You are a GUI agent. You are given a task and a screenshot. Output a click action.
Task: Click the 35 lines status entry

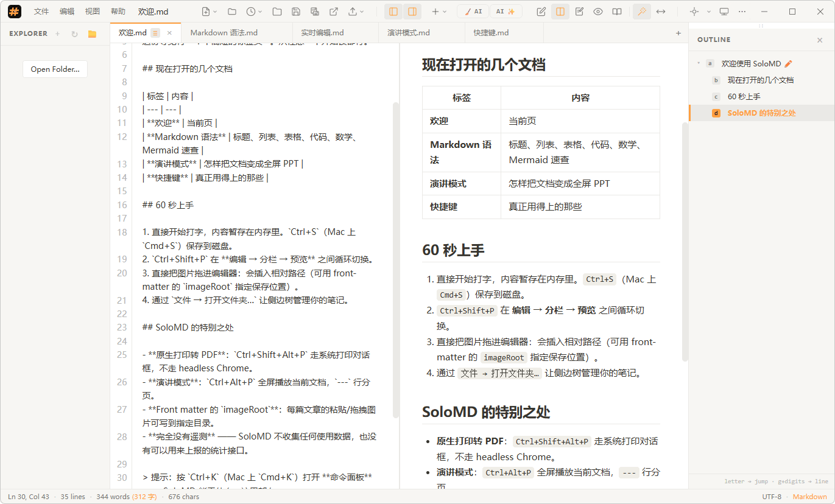73,497
